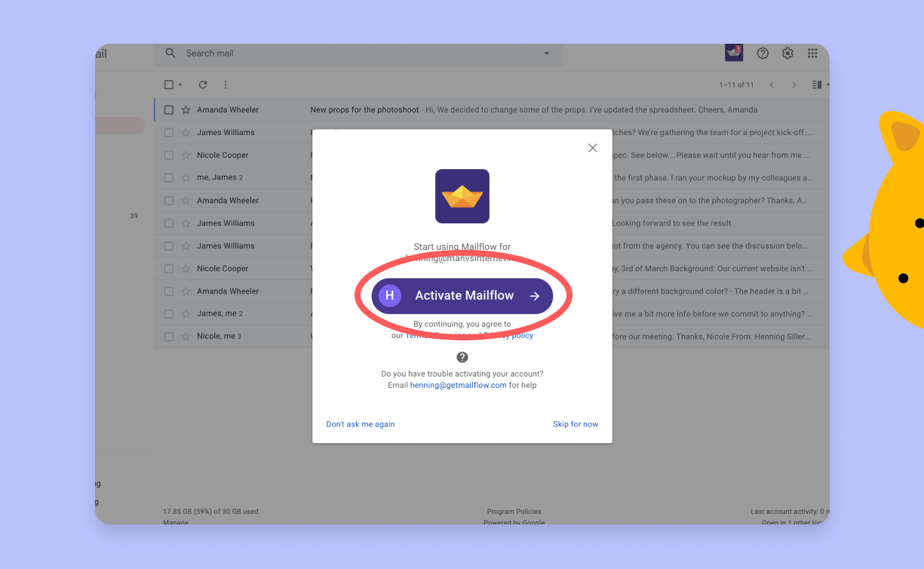
Task: Close the Mailflow activation dialog
Action: tap(593, 148)
